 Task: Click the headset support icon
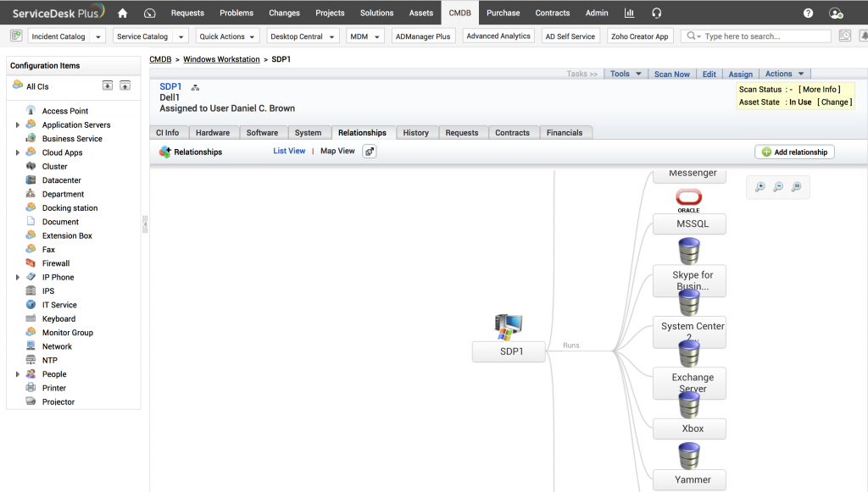[x=657, y=13]
